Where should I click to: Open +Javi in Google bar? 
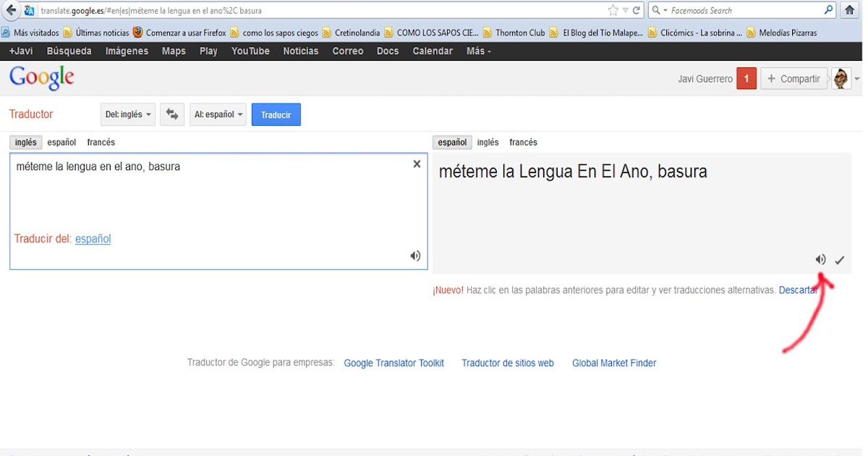point(21,51)
